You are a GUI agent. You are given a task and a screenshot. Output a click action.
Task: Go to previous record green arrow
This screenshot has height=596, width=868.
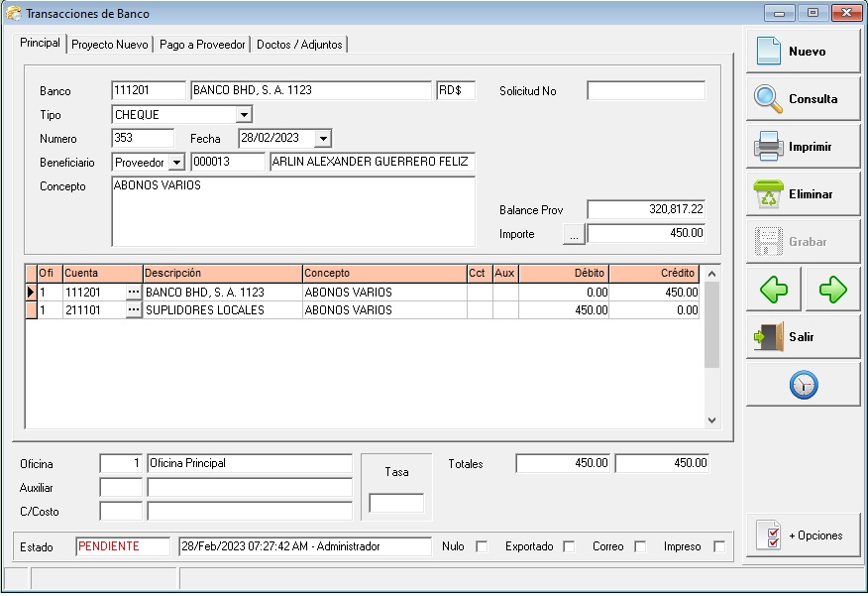coord(774,290)
